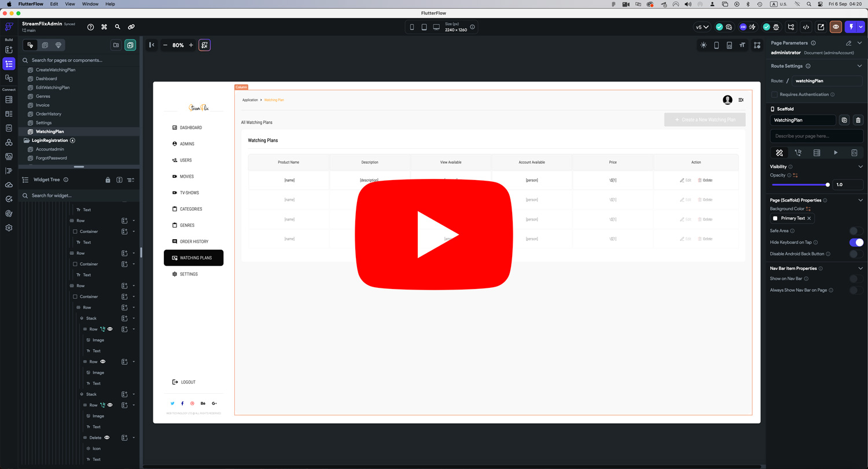Open the EditWatchingPlan page in the list

[x=53, y=87]
